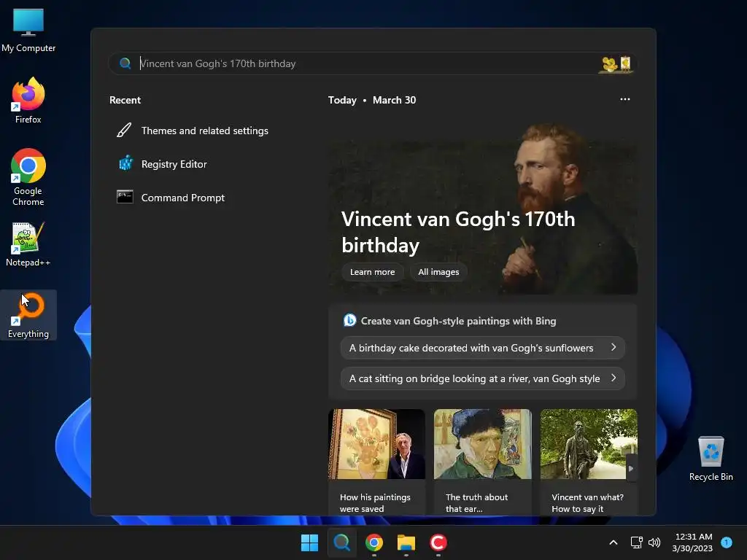The width and height of the screenshot is (747, 560).
Task: Open My Computer desktop icon
Action: point(28,30)
